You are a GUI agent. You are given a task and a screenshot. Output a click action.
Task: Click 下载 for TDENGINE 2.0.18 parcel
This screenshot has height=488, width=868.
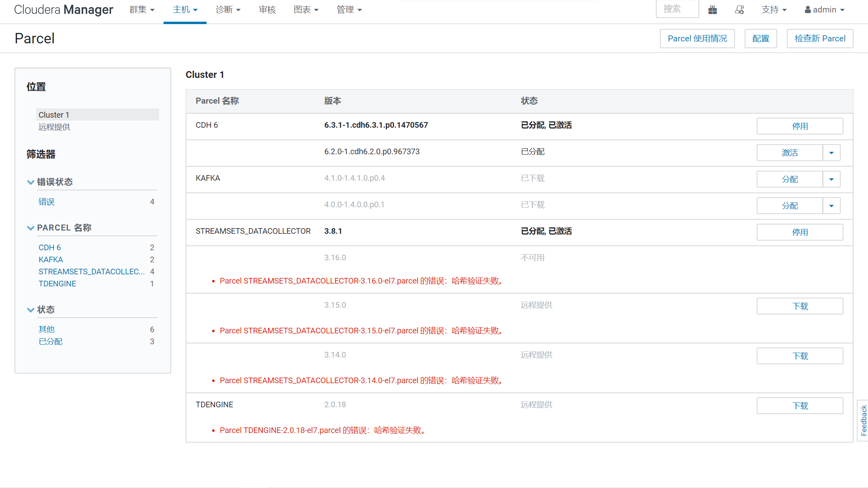click(x=800, y=406)
